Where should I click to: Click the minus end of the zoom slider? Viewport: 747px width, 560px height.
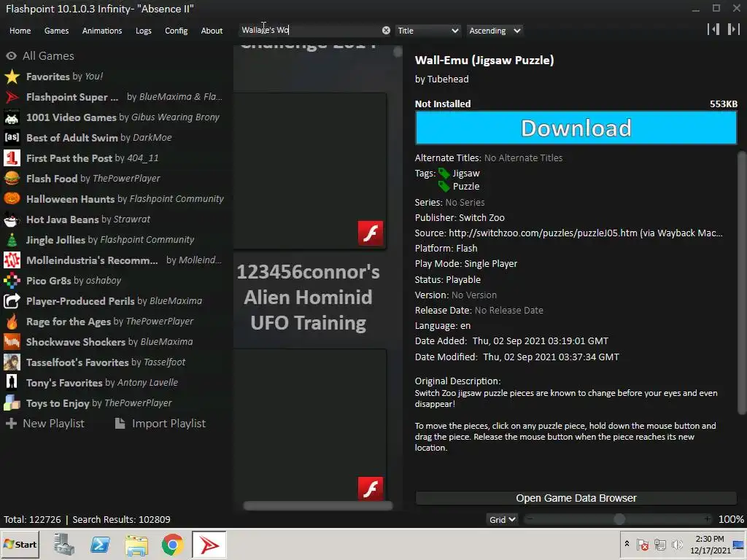coord(530,519)
